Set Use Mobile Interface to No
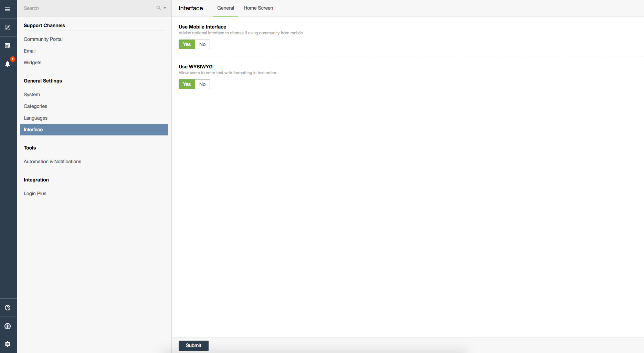 point(202,44)
